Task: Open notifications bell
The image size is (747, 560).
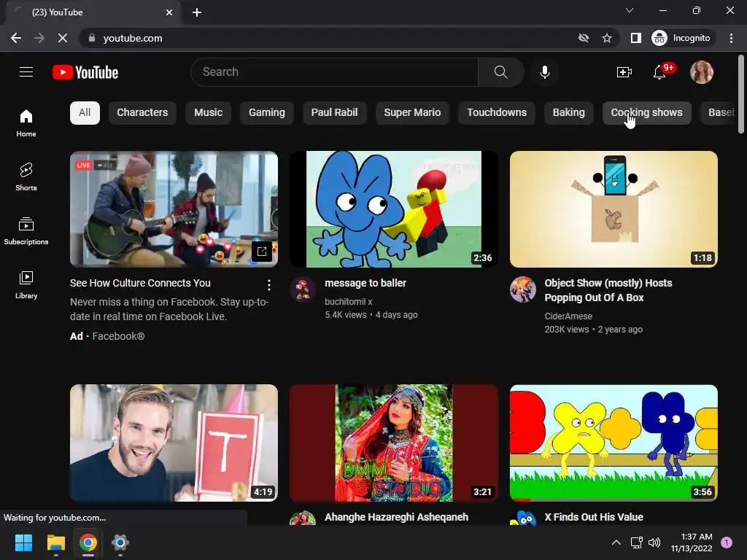Action: coord(659,72)
